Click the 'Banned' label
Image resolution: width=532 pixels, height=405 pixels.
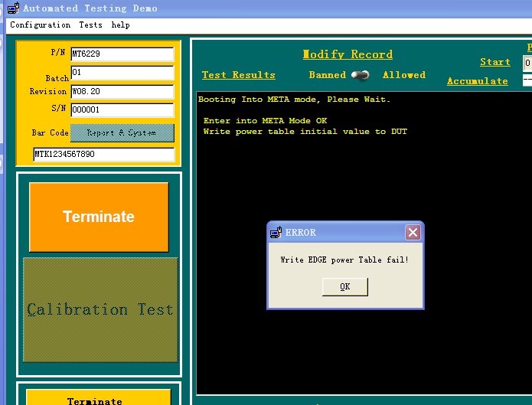click(x=328, y=75)
